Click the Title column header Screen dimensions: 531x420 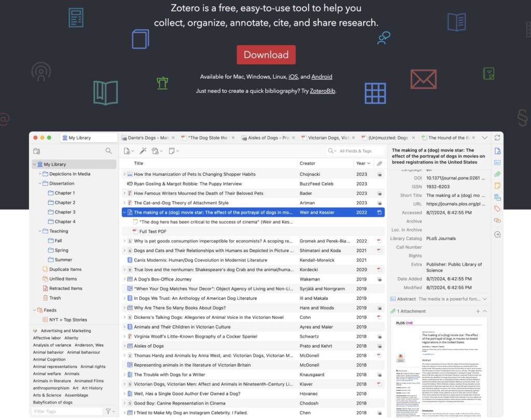coord(138,163)
